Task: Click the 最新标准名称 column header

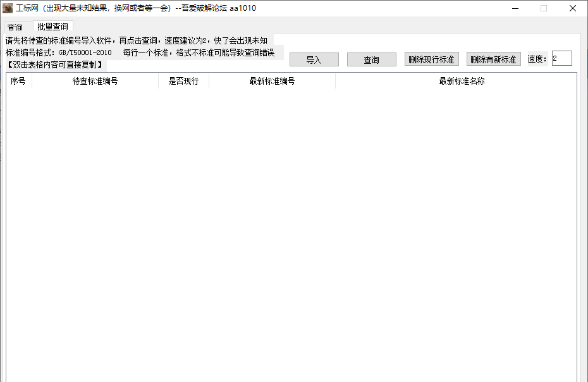Action: pos(456,81)
